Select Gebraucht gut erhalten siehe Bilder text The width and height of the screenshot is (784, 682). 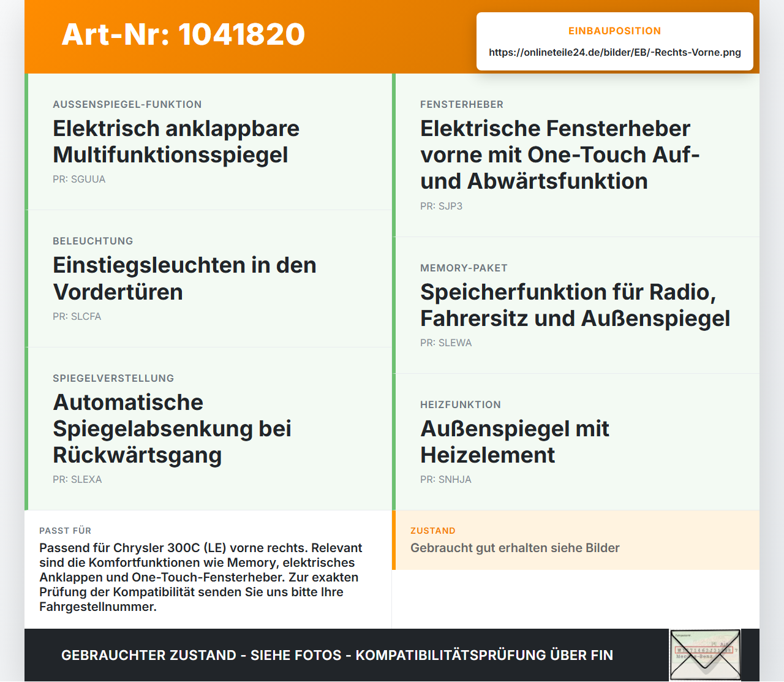pos(515,548)
